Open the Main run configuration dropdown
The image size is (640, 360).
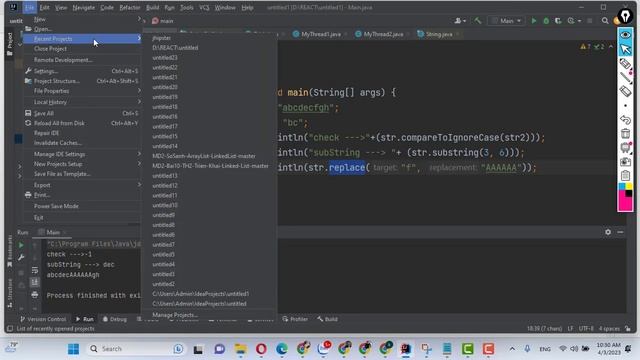pos(507,20)
